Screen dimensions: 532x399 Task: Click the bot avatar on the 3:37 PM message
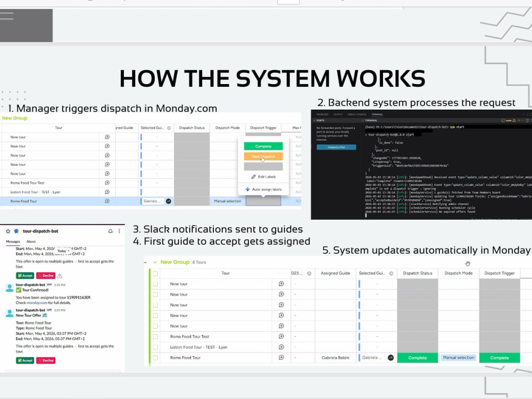10,313
